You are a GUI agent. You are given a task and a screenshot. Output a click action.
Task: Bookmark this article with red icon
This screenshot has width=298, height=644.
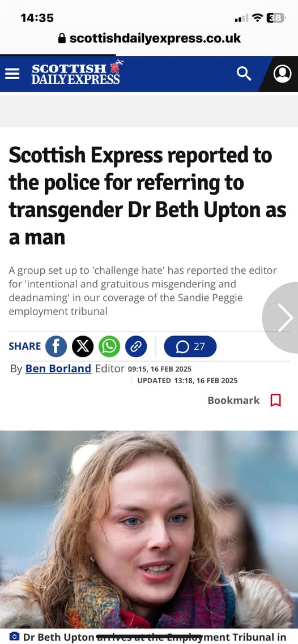point(275,400)
